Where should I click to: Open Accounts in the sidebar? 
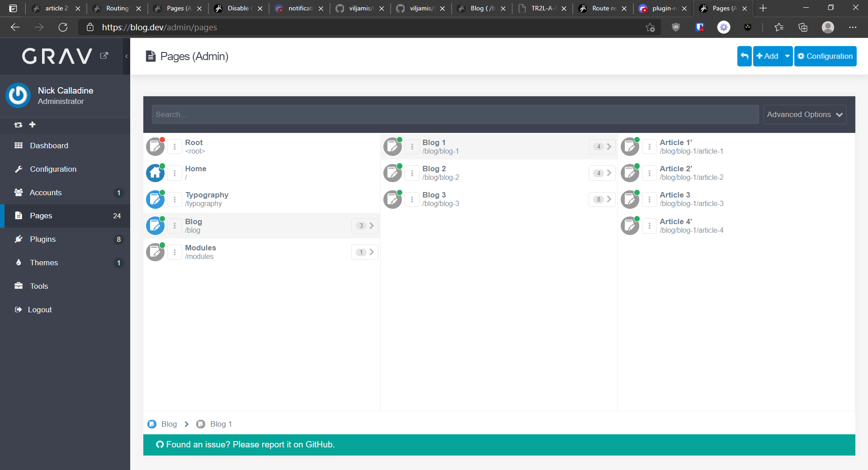tap(65, 193)
